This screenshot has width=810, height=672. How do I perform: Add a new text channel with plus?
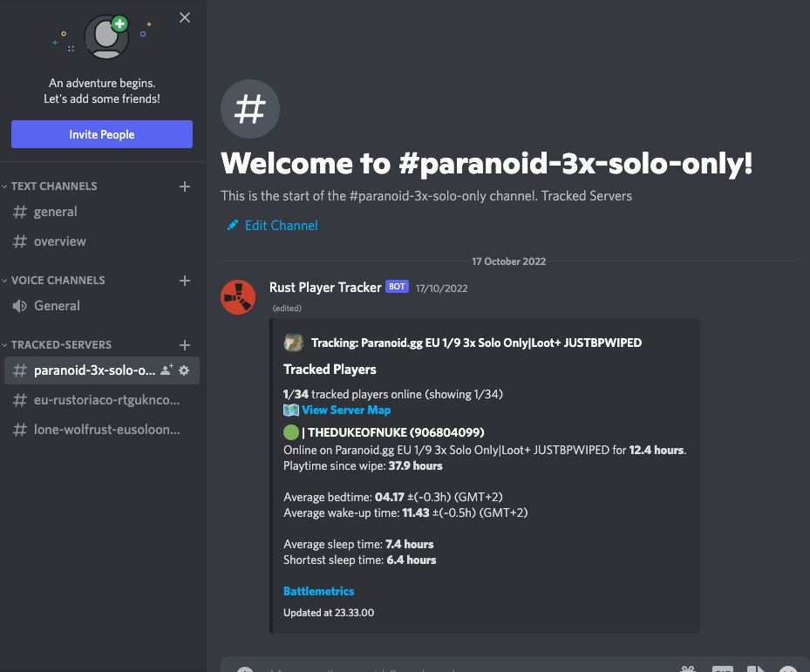click(x=185, y=187)
